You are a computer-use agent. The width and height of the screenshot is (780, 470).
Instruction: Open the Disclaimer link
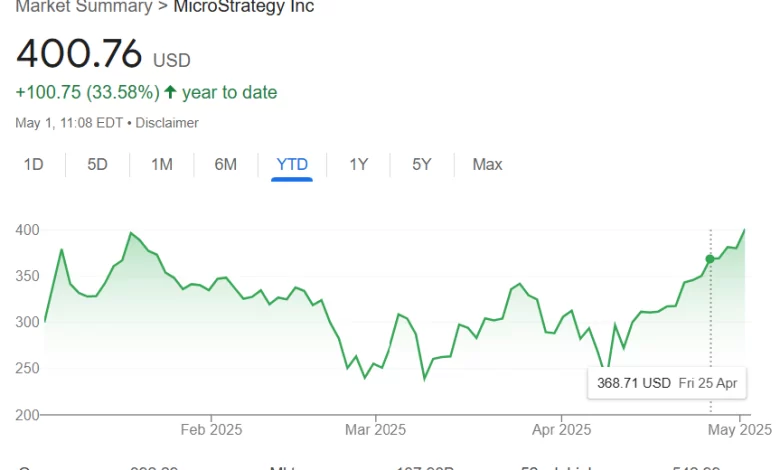(x=167, y=123)
